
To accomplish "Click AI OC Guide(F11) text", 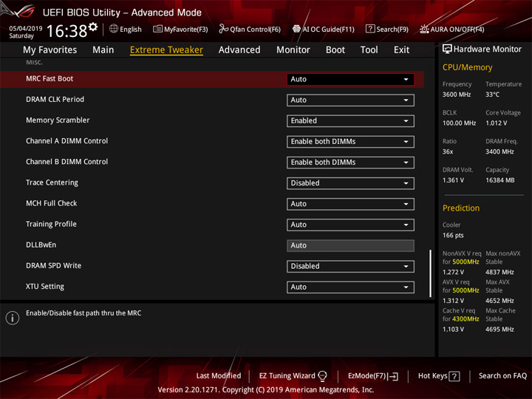I will pyautogui.click(x=328, y=29).
